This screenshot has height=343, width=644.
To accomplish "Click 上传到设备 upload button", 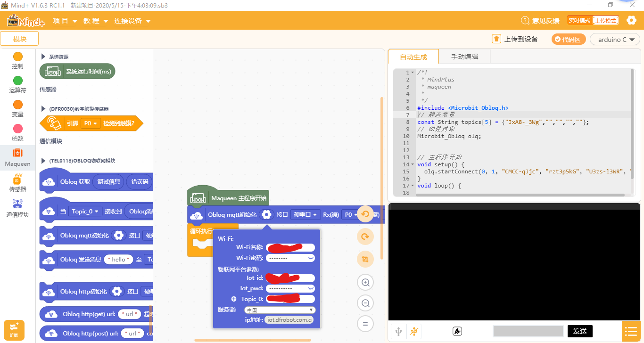I will click(x=515, y=39).
